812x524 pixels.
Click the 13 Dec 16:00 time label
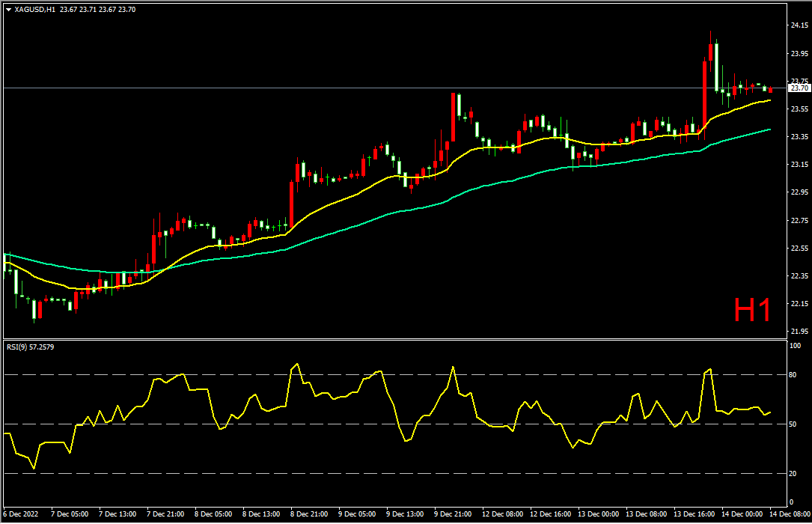(x=695, y=514)
